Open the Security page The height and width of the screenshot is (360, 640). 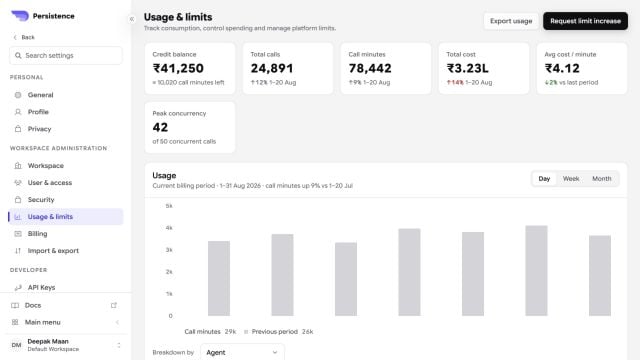tap(66, 200)
